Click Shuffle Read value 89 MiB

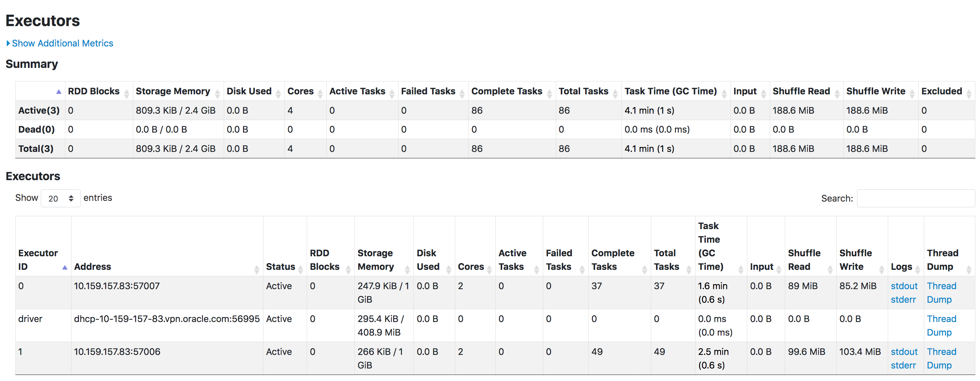[x=803, y=286]
